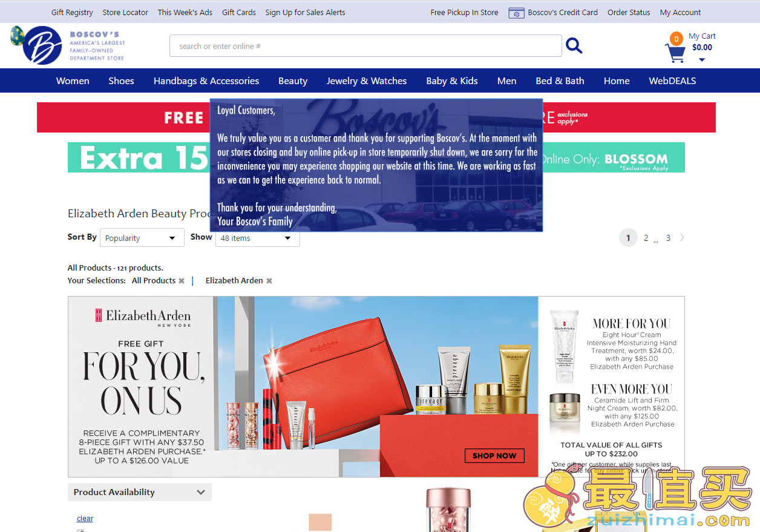
Task: Click Free Pickup In Store link
Action: pyautogui.click(x=465, y=12)
